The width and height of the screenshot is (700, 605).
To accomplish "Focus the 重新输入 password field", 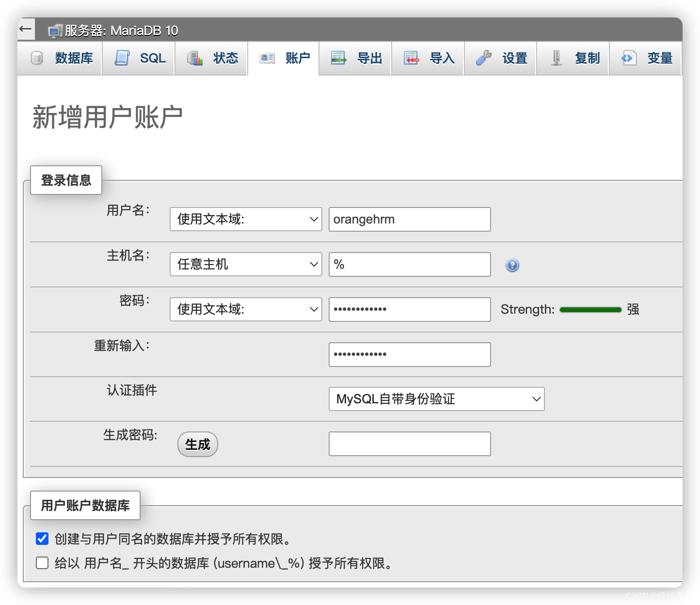I will 410,354.
